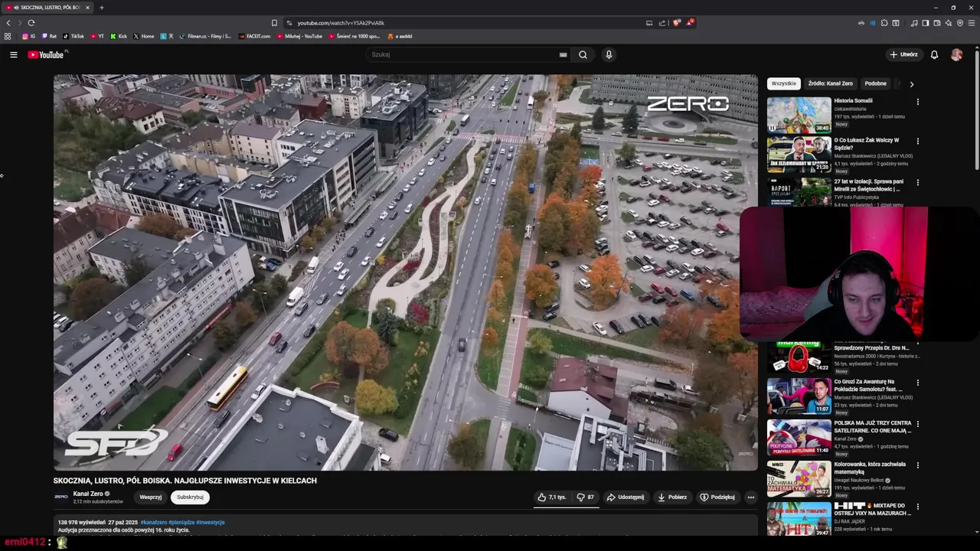Viewport: 980px width, 551px height.
Task: Click the Udostępnij share button
Action: (626, 497)
